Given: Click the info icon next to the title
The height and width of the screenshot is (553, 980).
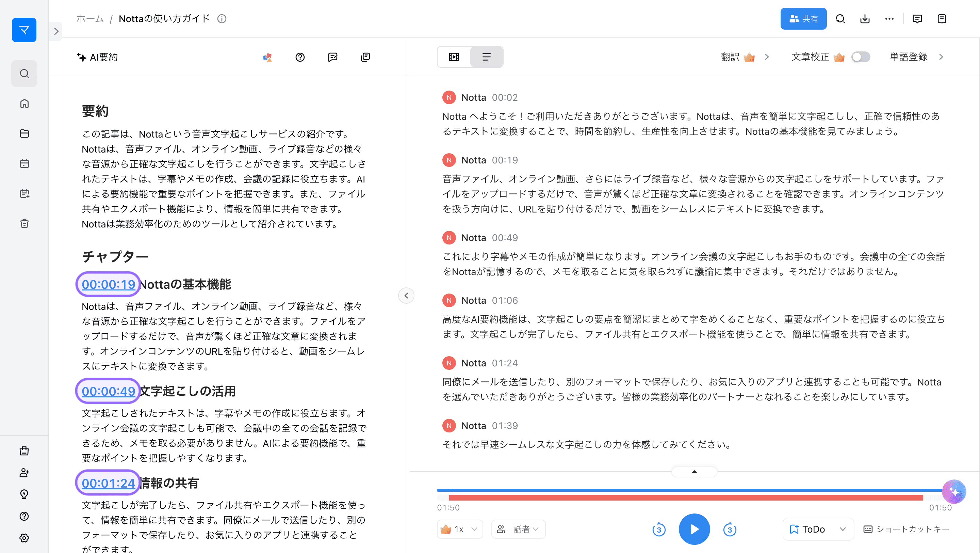Looking at the screenshot, I should (x=222, y=19).
